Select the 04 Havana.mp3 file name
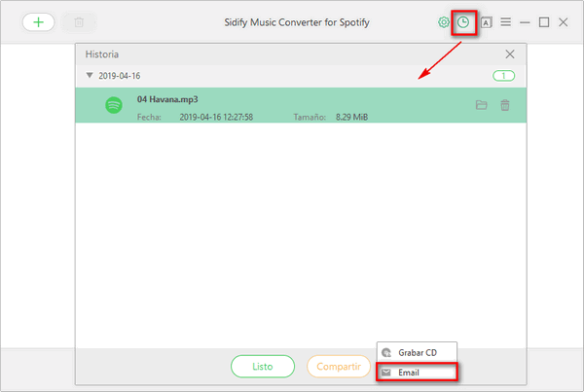Image resolution: width=584 pixels, height=392 pixels. click(167, 99)
